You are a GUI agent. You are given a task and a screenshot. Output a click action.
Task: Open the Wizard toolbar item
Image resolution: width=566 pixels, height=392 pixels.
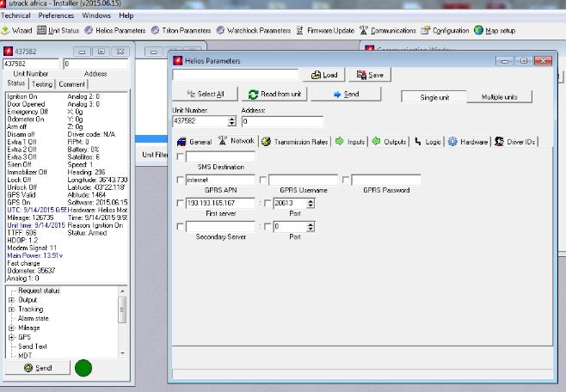click(17, 30)
